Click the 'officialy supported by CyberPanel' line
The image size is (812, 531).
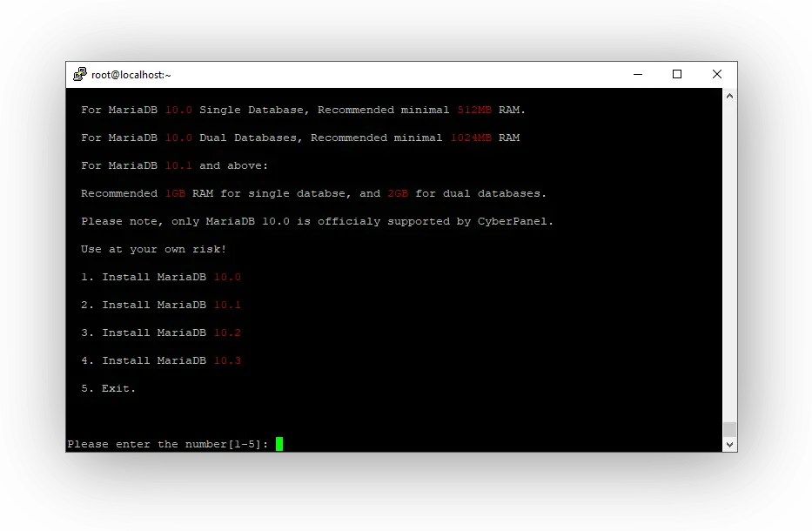(x=318, y=222)
